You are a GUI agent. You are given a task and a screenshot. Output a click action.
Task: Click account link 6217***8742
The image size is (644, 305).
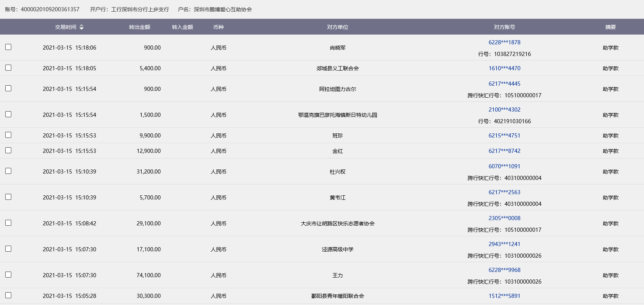(x=504, y=151)
